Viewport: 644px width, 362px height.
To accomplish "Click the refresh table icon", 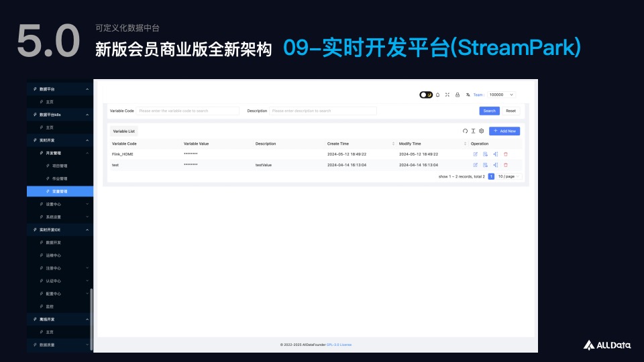I will (x=465, y=131).
